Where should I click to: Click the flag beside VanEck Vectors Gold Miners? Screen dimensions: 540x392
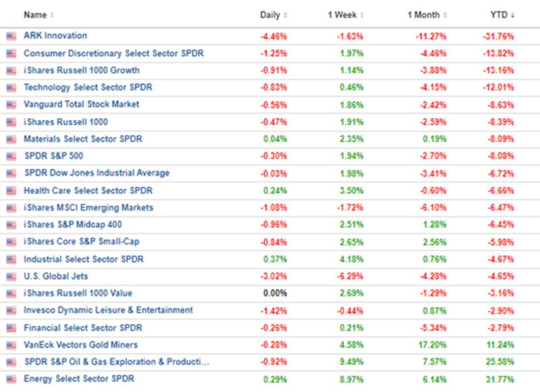pos(11,345)
